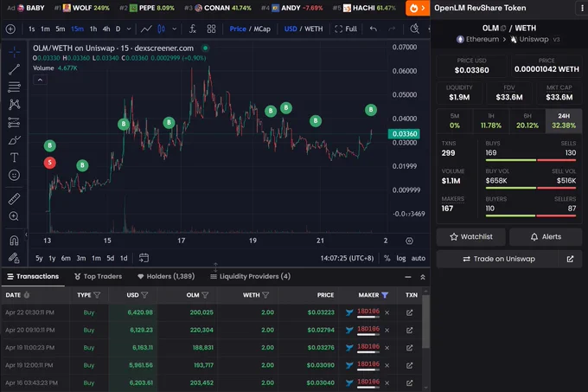The width and height of the screenshot is (588, 392).
Task: Open the go-to-date calendar
Action: pos(144,258)
